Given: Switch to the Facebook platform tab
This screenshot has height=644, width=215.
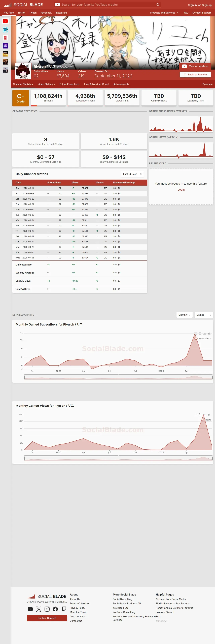Looking at the screenshot, I should click(46, 13).
